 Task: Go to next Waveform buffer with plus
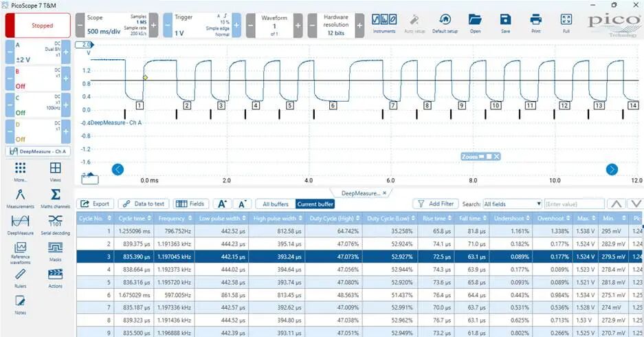click(x=298, y=25)
